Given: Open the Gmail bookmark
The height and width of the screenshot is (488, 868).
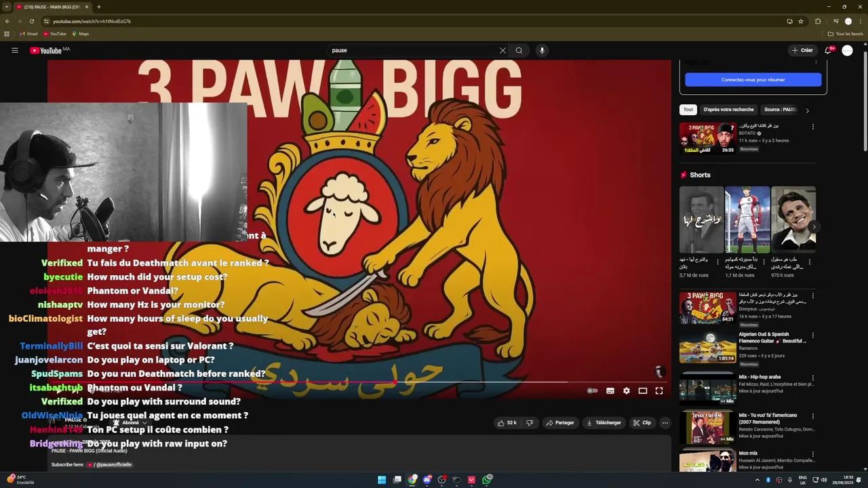Looking at the screenshot, I should (x=28, y=34).
